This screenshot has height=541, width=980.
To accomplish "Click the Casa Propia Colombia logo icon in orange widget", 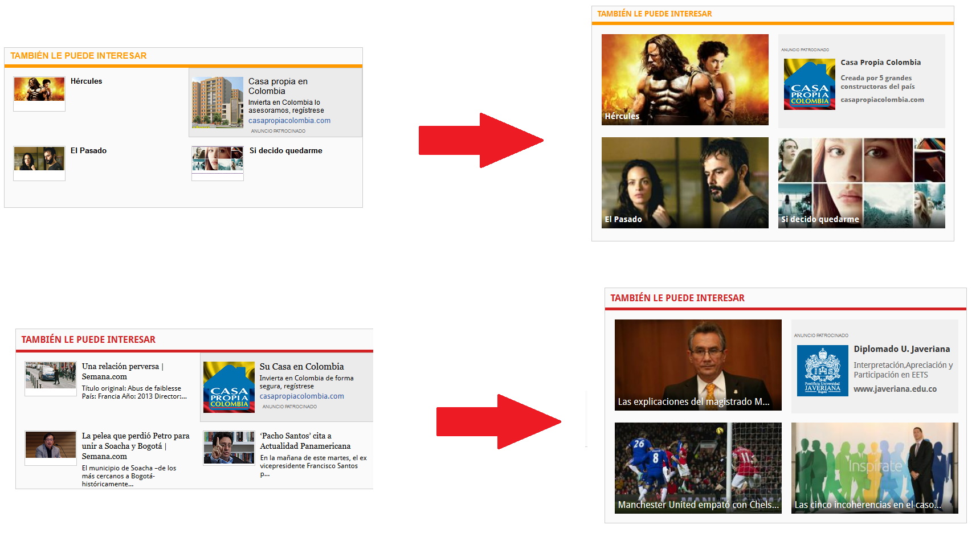I will (x=810, y=84).
